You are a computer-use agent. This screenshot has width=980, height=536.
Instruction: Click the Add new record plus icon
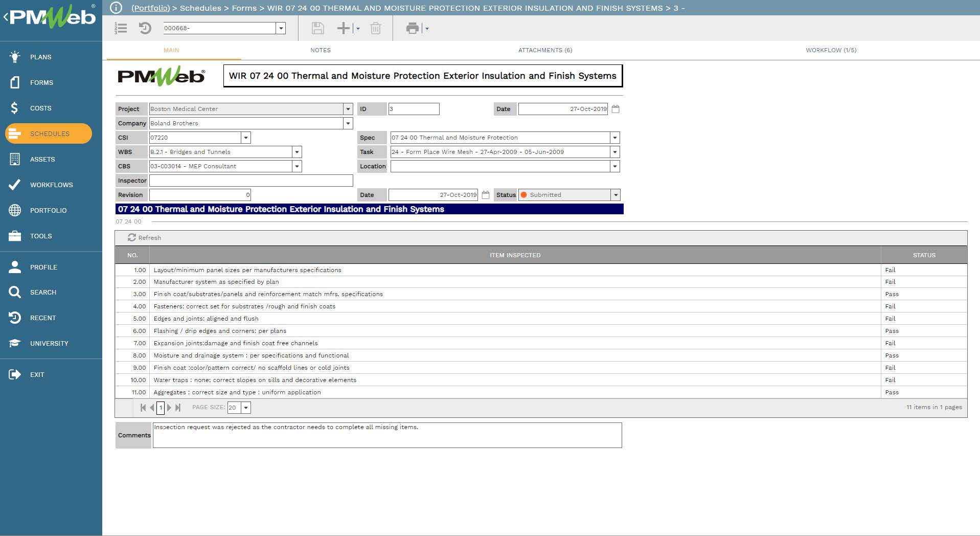344,28
